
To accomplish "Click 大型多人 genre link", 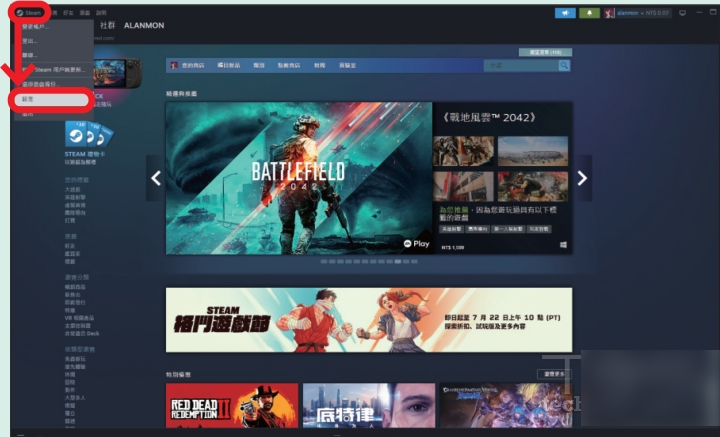I will tap(75, 398).
